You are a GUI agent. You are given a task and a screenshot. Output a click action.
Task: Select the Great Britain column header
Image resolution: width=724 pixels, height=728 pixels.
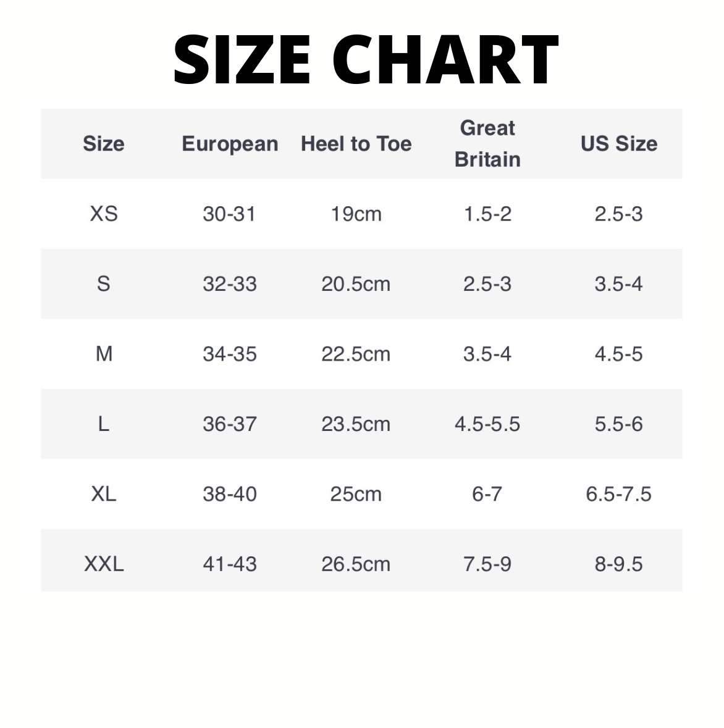487,144
